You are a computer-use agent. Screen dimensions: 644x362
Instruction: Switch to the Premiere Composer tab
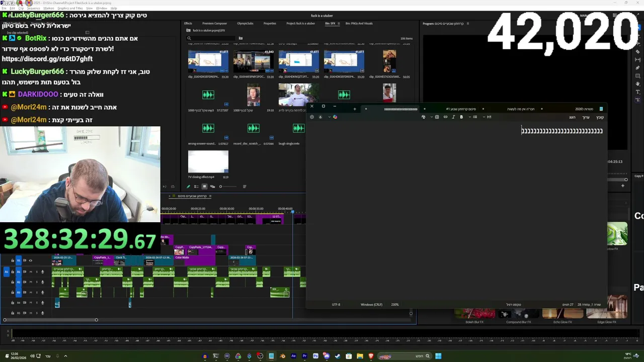point(214,23)
